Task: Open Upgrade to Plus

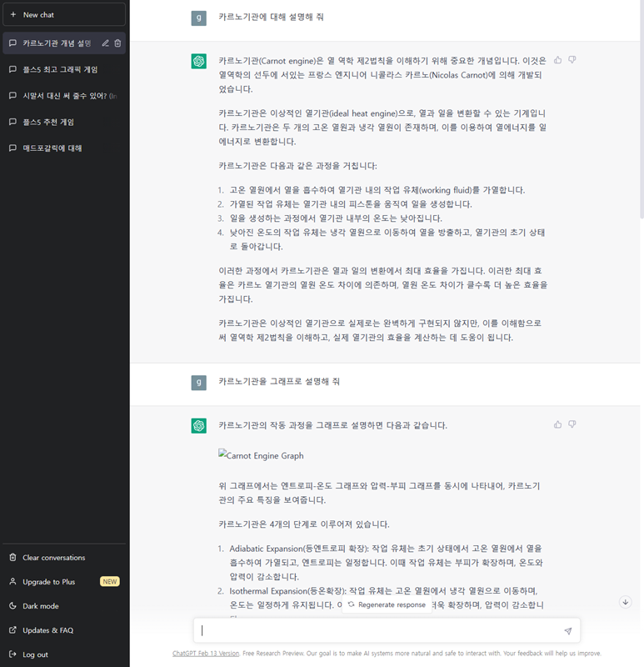Action: [64, 581]
